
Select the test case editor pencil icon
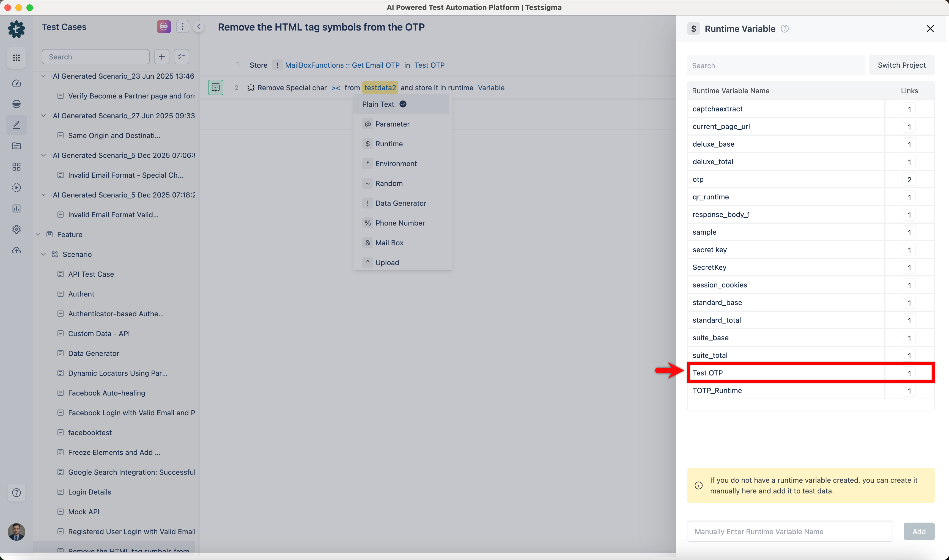[x=16, y=125]
